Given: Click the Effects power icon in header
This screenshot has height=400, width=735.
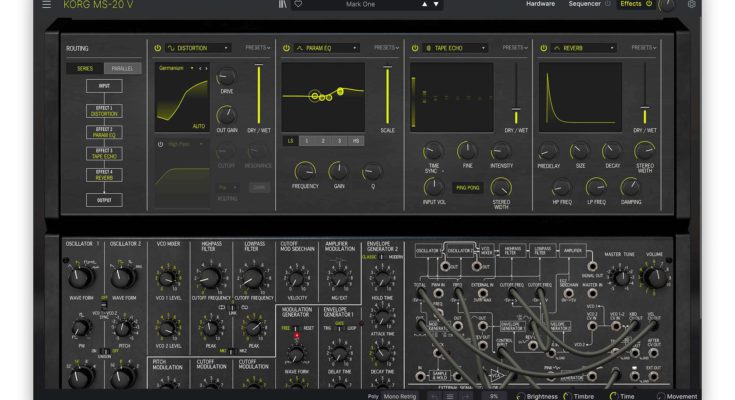Looking at the screenshot, I should pyautogui.click(x=649, y=4).
